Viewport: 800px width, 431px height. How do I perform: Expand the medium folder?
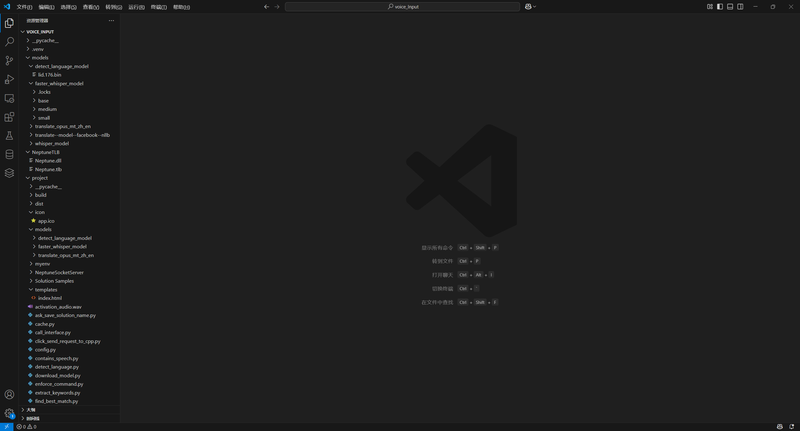pyautogui.click(x=69, y=109)
